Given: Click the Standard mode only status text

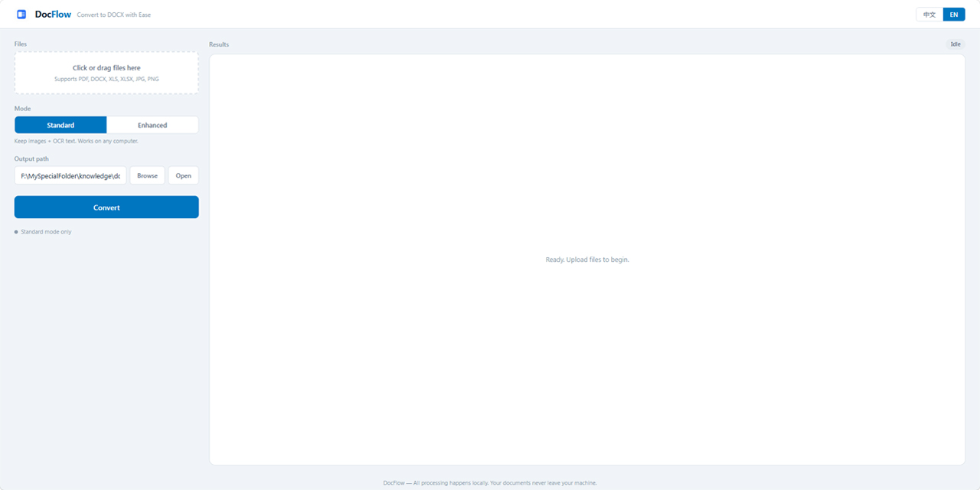Looking at the screenshot, I should 46,232.
